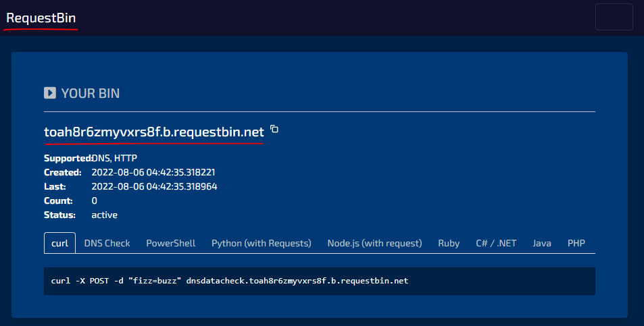Select the curl tab
This screenshot has width=644, height=326.
click(x=59, y=243)
